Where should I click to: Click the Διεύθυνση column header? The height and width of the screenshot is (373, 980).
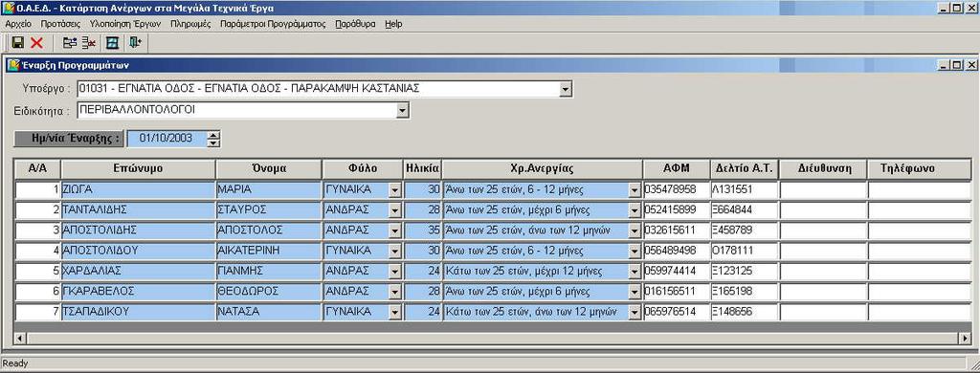coord(823,168)
